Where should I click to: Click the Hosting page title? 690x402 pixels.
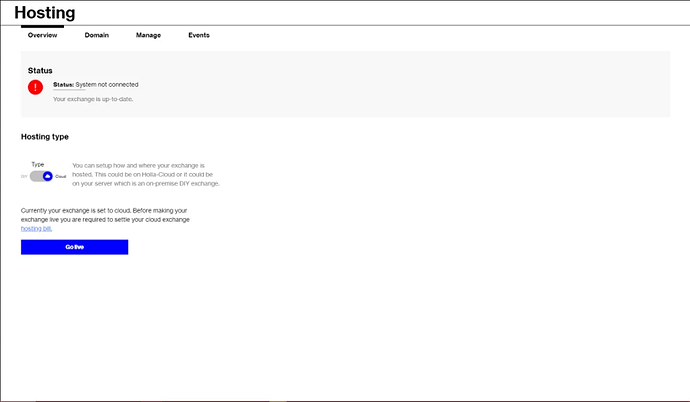[44, 13]
